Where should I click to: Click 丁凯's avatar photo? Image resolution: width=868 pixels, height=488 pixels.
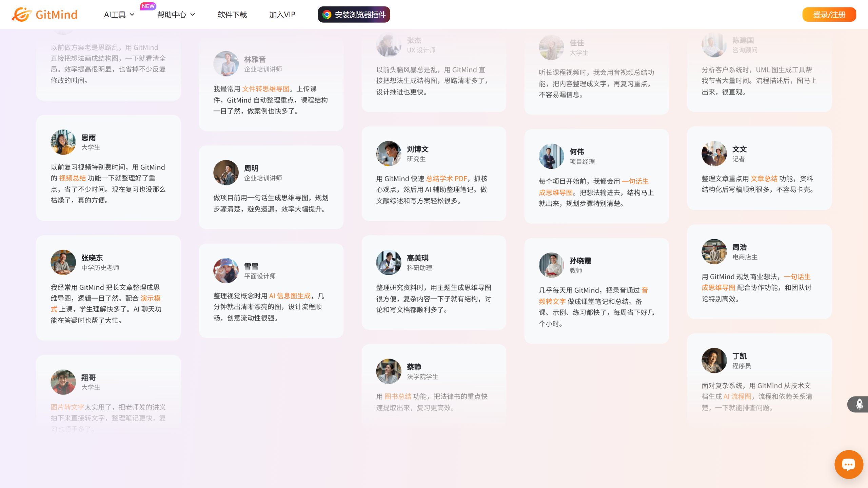[x=714, y=360]
